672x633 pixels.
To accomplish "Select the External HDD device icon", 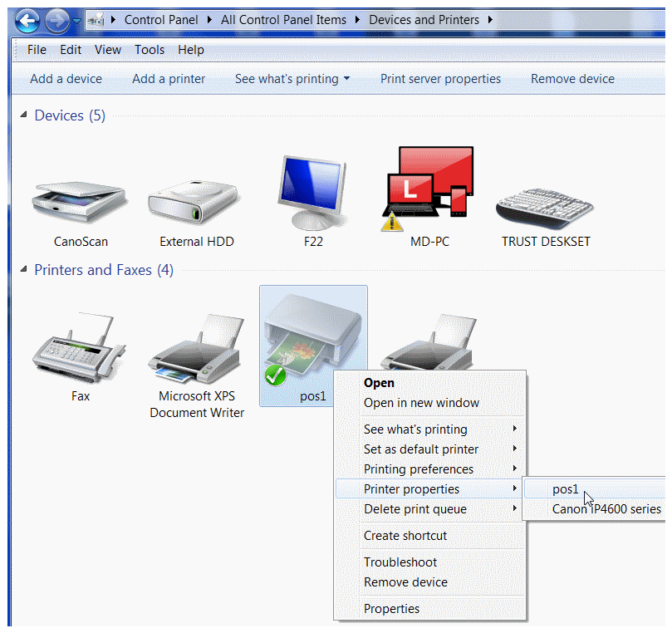I will tap(193, 202).
